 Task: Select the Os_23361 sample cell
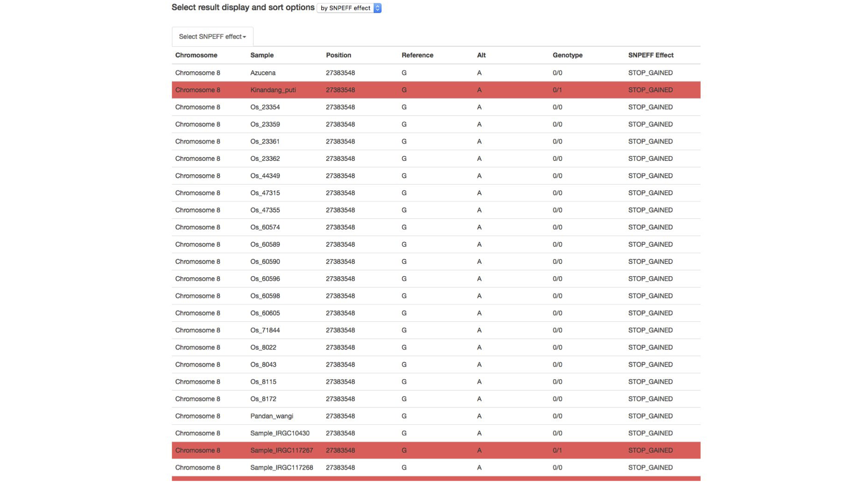(265, 141)
